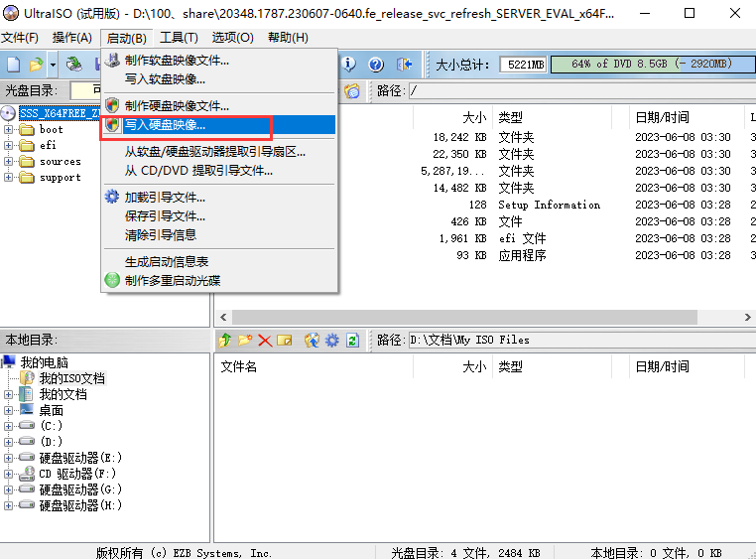Select 加载引导文件... menu item
This screenshot has height=559, width=756.
point(165,197)
